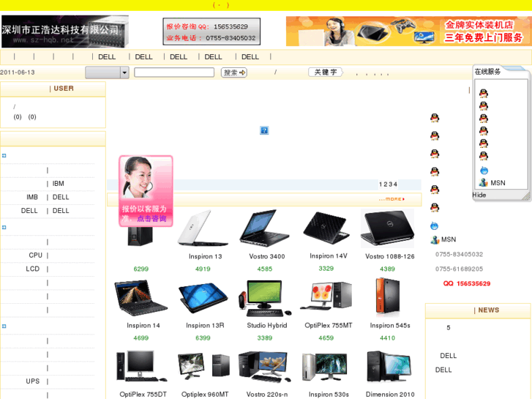
Task: Focus the search keyword input field
Action: pos(174,72)
